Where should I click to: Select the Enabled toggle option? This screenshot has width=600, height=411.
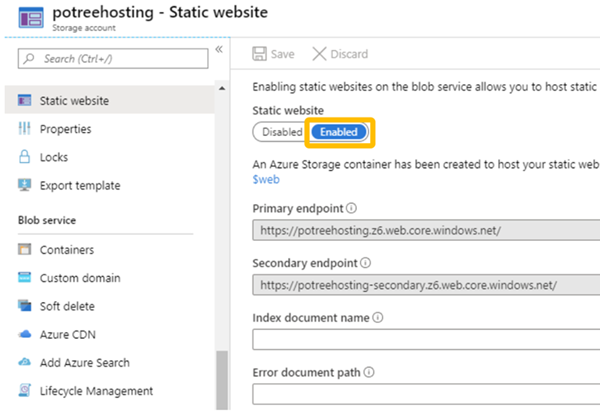click(339, 132)
